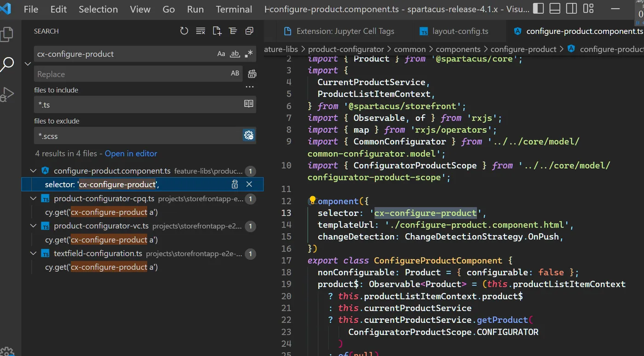The image size is (644, 356).
Task: Toggle Use Exclude Settings and Ignore Files
Action: 249,135
